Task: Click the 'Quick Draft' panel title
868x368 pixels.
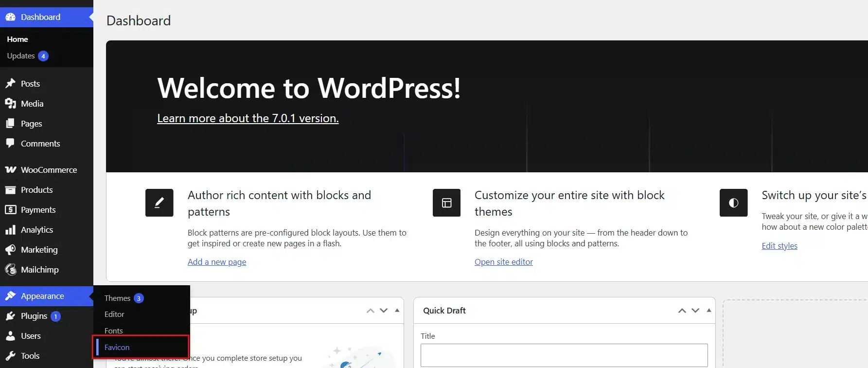Action: [444, 311]
